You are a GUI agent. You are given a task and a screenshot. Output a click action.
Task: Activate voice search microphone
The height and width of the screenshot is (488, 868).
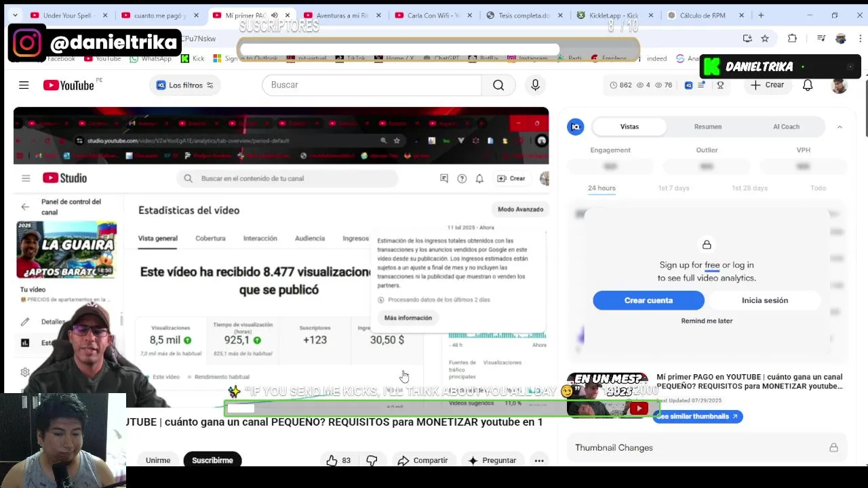(x=535, y=85)
